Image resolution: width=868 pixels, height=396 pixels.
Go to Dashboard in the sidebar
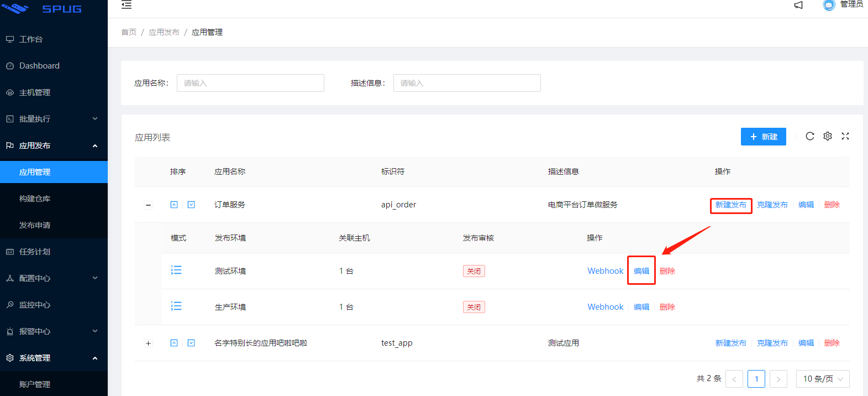click(x=54, y=66)
